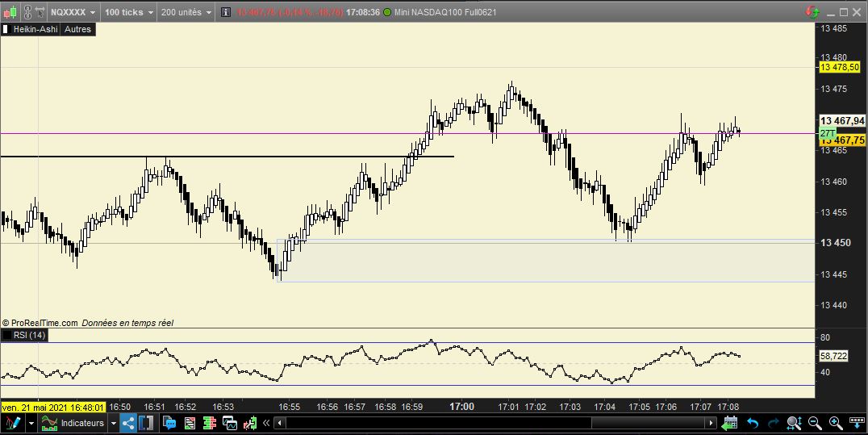Image resolution: width=868 pixels, height=435 pixels.
Task: Open the Indicateurs panel
Action: pyautogui.click(x=73, y=424)
